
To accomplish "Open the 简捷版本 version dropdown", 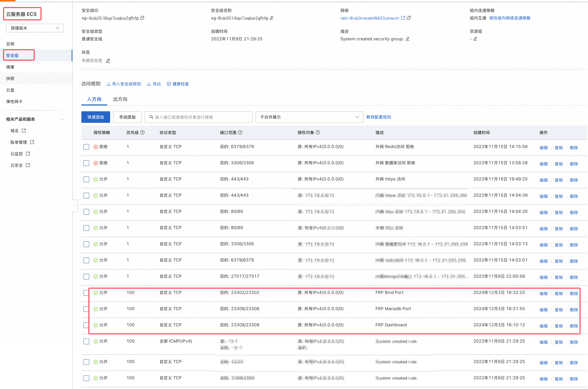I will (x=35, y=28).
